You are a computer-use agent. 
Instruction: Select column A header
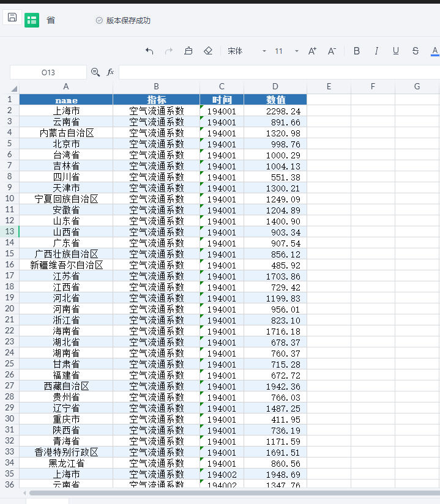pos(66,86)
